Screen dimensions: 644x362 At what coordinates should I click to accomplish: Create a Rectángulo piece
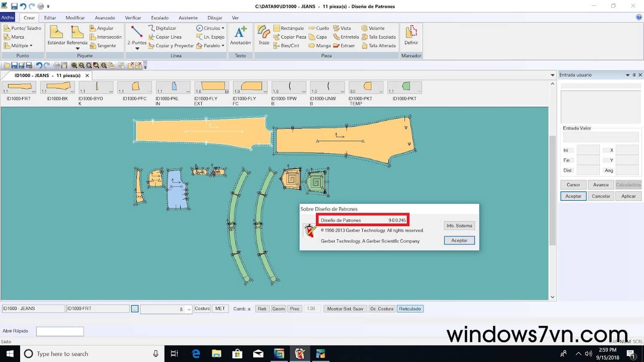point(289,28)
